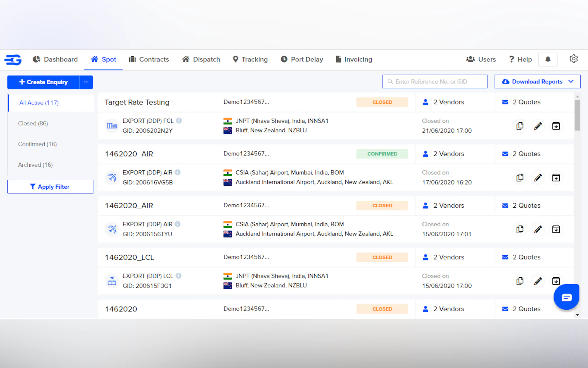Archive the Target Rate Testing enquiry

click(556, 126)
